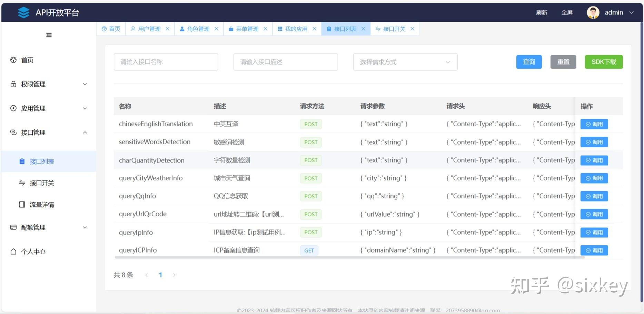Click the 权限管理 lock icon
644x314 pixels.
[x=13, y=84]
